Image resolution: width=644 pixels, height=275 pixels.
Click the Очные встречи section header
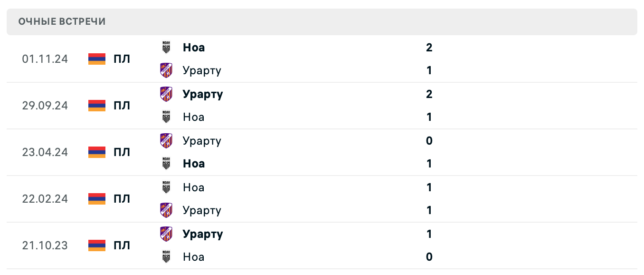(62, 21)
